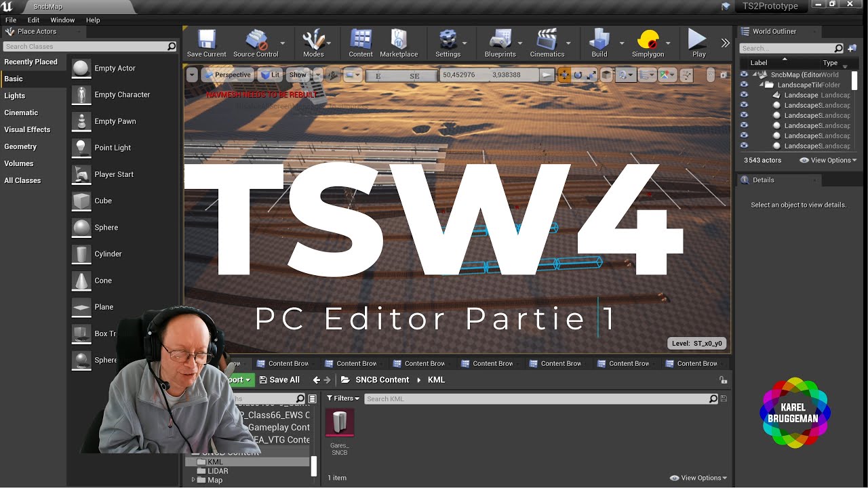Open the Help menu

93,20
